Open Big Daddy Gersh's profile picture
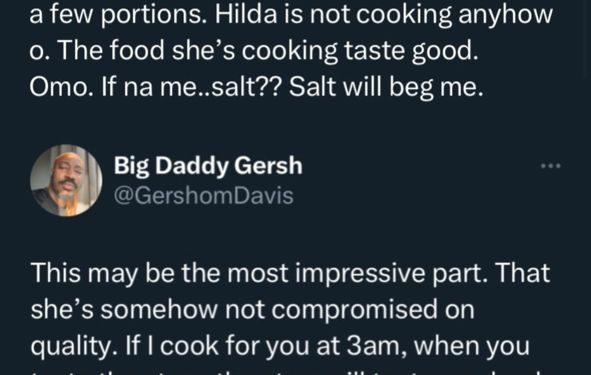 pyautogui.click(x=66, y=180)
